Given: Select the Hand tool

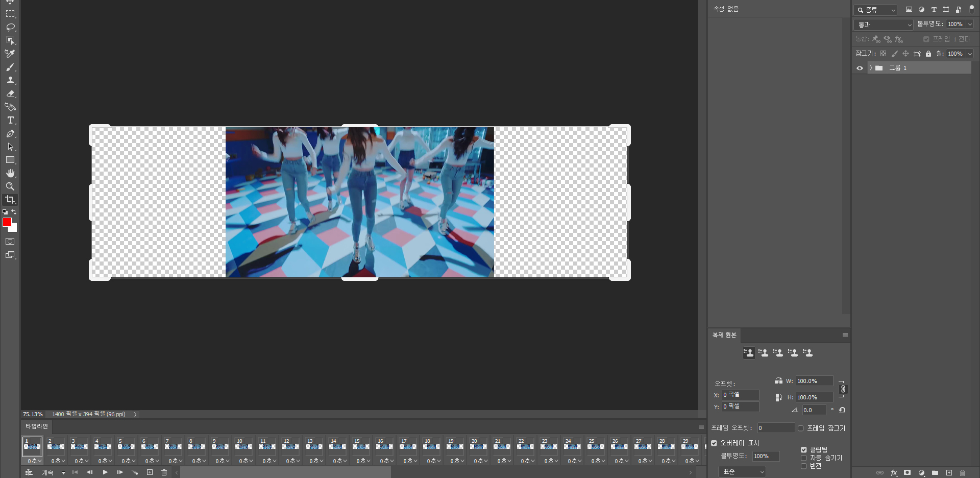Looking at the screenshot, I should (10, 173).
